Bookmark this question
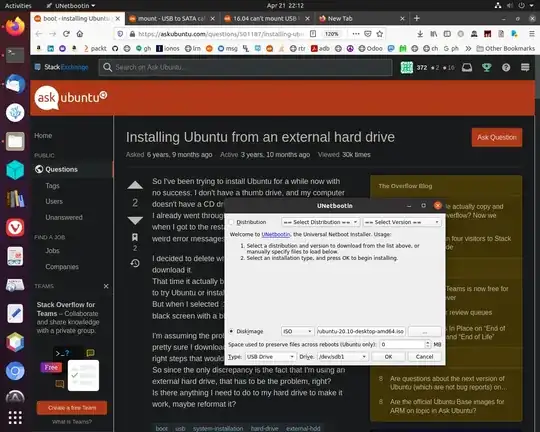Screen dimensions: 540x432 click(x=135, y=237)
